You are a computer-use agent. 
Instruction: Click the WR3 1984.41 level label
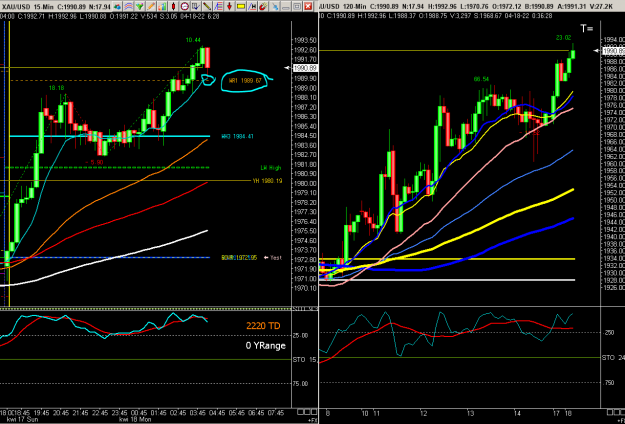(238, 136)
